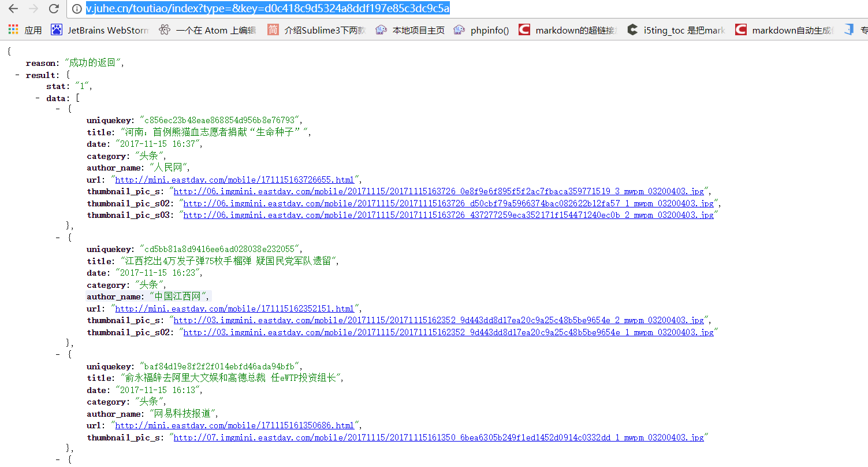Open the Apps grid bookmark icon
868x467 pixels.
[x=13, y=30]
